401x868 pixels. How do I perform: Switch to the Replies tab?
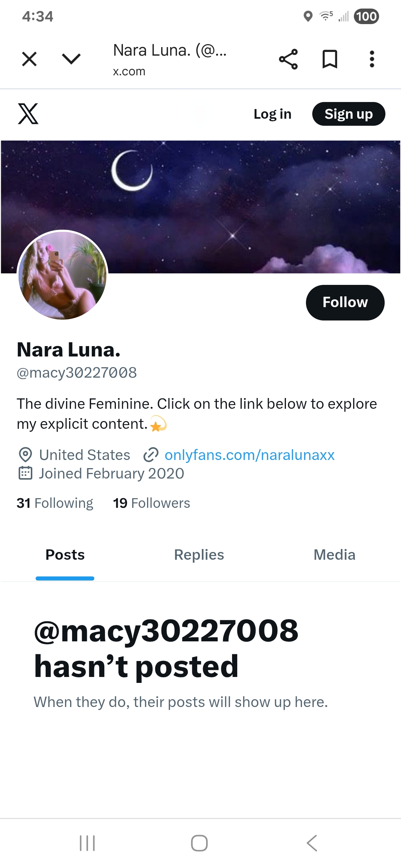(199, 555)
